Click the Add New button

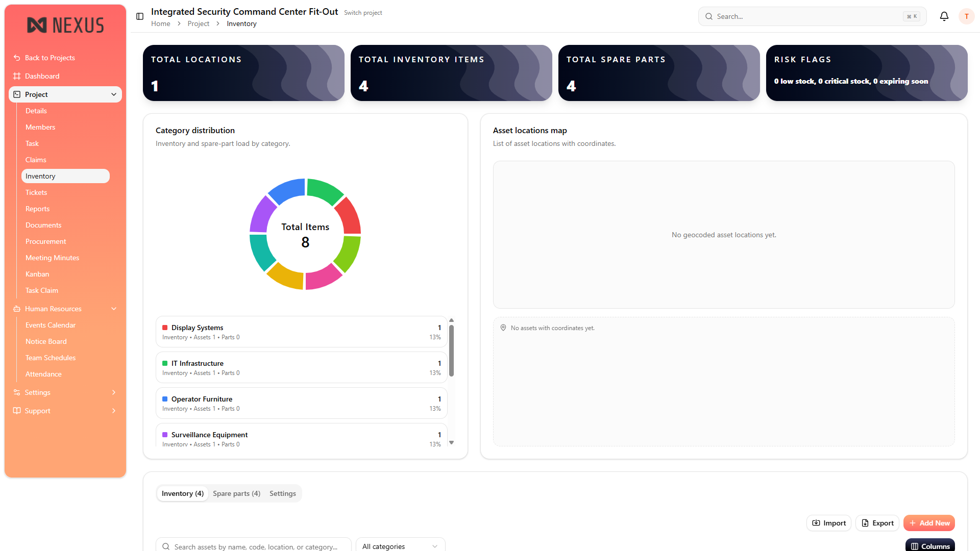click(x=929, y=523)
